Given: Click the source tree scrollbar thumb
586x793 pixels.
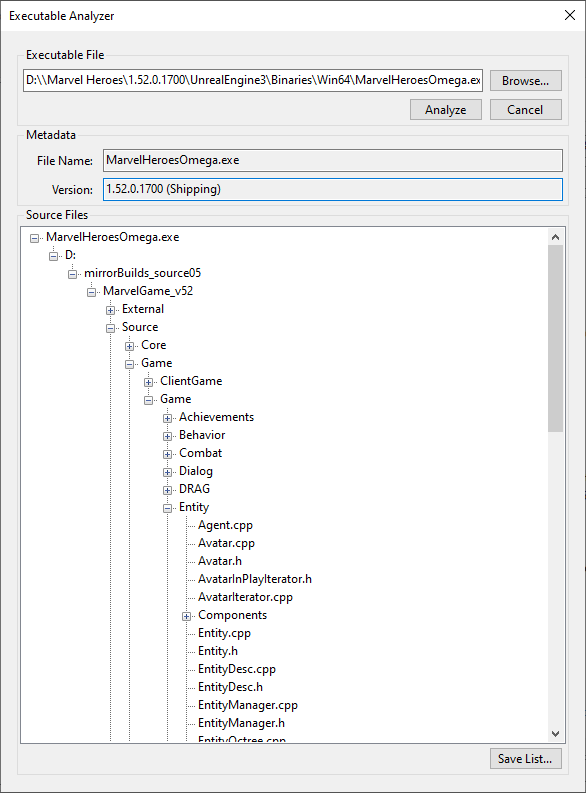Looking at the screenshot, I should pos(555,338).
